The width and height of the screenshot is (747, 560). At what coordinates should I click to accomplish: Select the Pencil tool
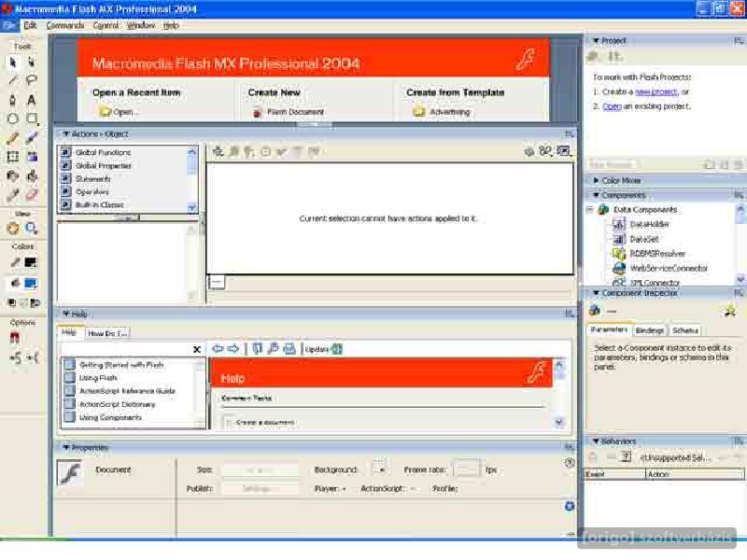tap(13, 138)
